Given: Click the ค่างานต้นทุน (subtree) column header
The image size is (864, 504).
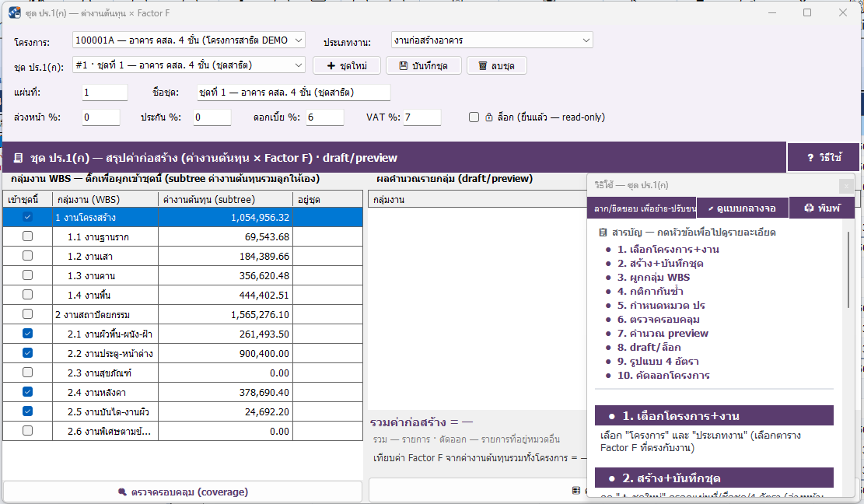Looking at the screenshot, I should [226, 199].
